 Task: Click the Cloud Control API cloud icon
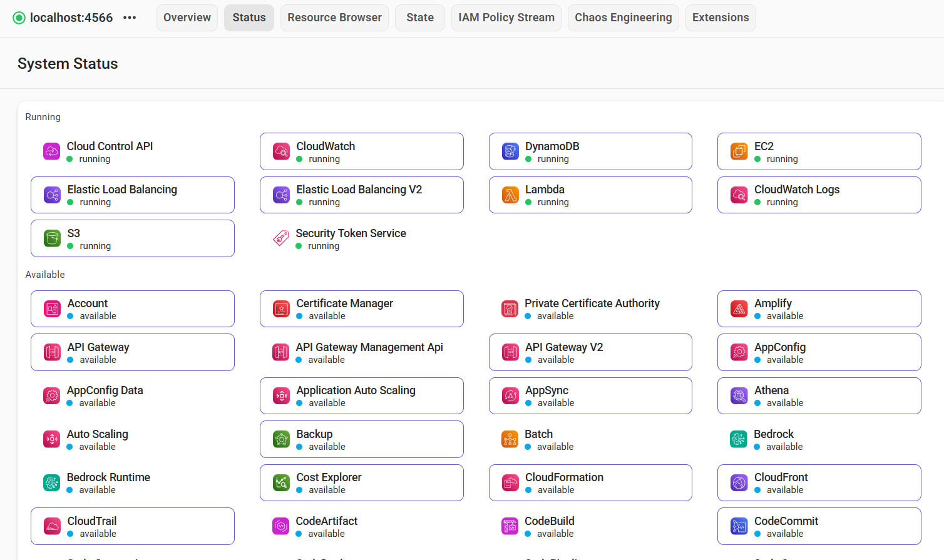tap(51, 151)
